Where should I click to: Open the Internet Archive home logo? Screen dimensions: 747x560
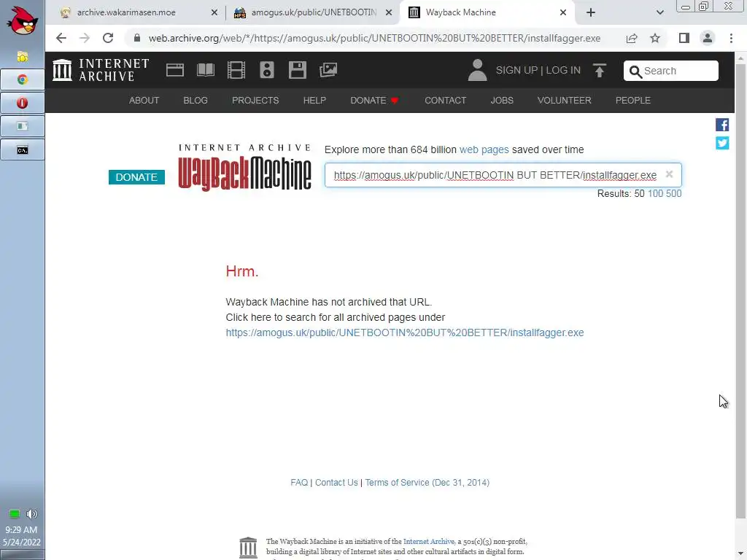(101, 70)
